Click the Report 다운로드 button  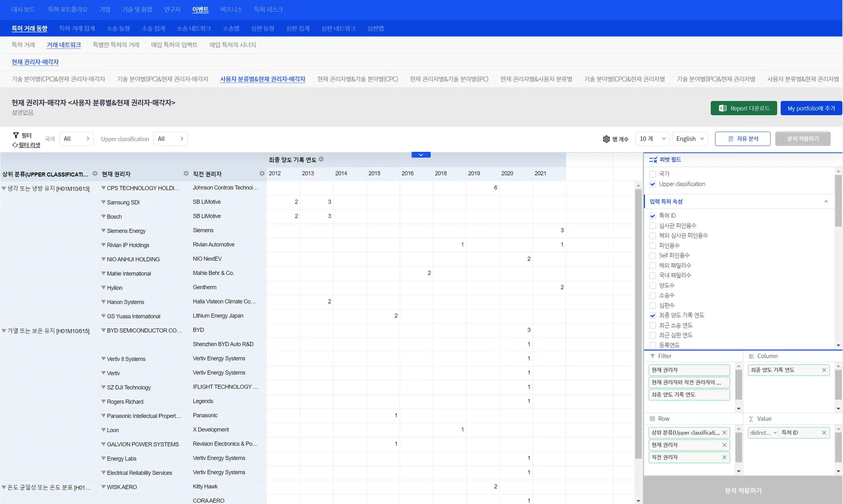coord(743,108)
